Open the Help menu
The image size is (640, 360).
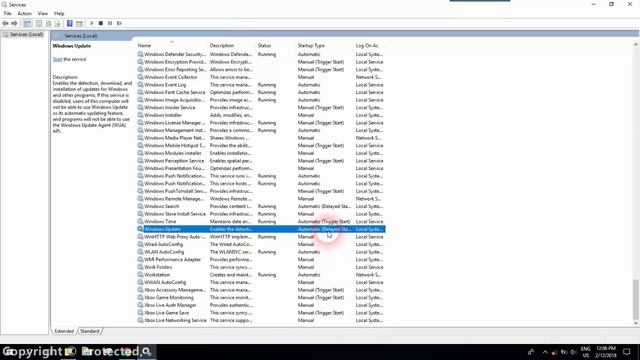pos(59,13)
